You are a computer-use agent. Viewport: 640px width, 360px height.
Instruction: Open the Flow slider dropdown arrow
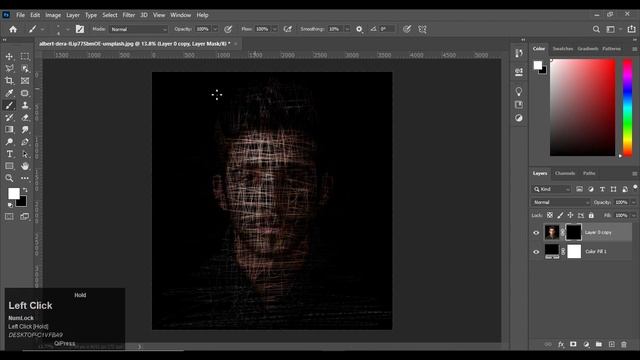click(x=274, y=29)
